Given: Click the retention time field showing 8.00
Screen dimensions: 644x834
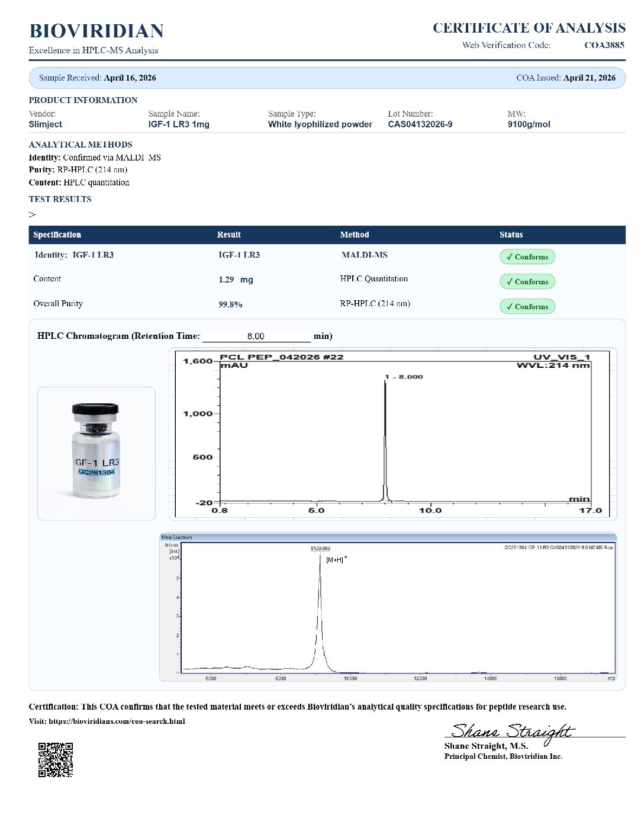Looking at the screenshot, I should (x=256, y=336).
